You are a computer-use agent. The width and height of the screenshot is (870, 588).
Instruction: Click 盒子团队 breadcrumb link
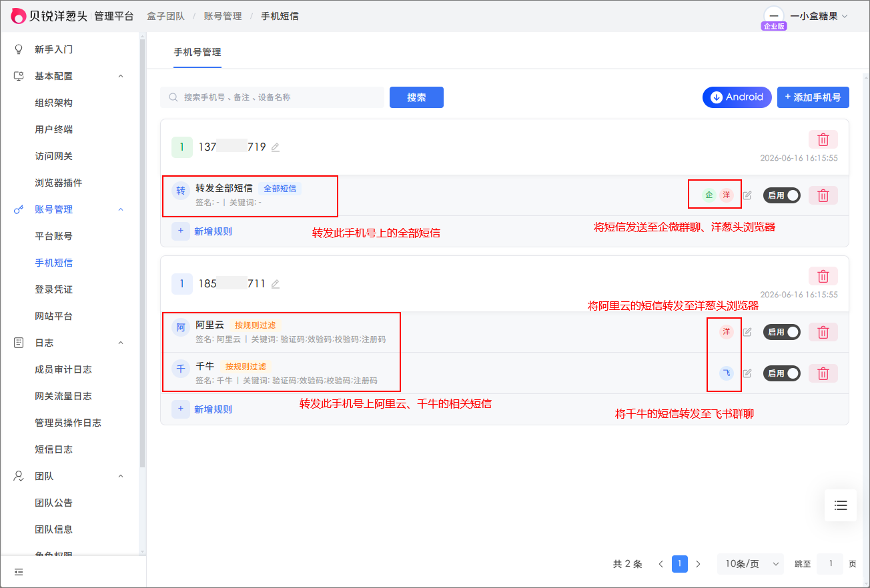(x=165, y=16)
